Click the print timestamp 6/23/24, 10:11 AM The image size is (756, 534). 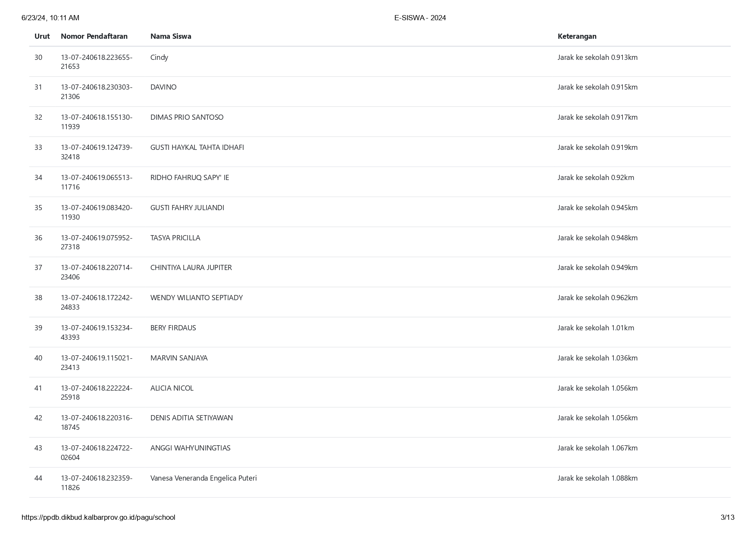point(50,18)
